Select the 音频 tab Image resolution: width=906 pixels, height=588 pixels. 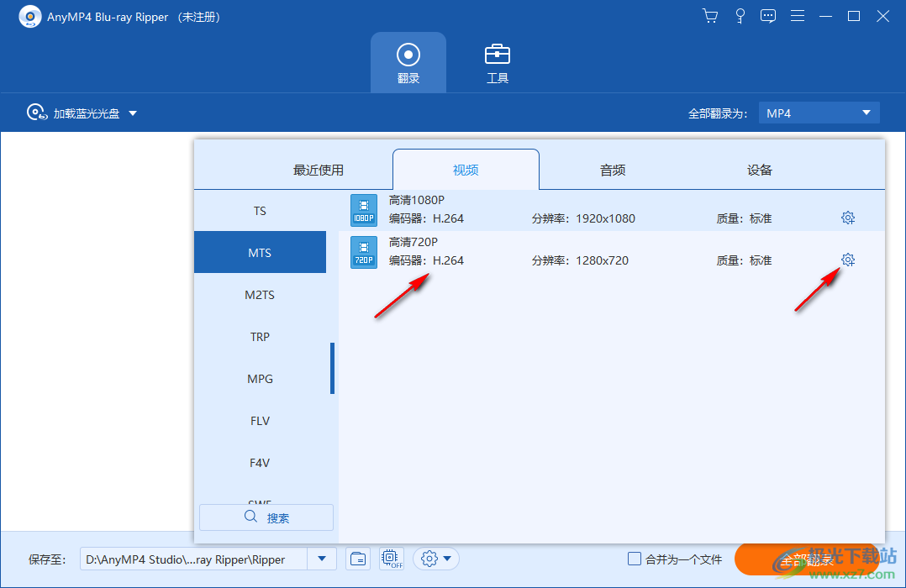click(x=613, y=171)
